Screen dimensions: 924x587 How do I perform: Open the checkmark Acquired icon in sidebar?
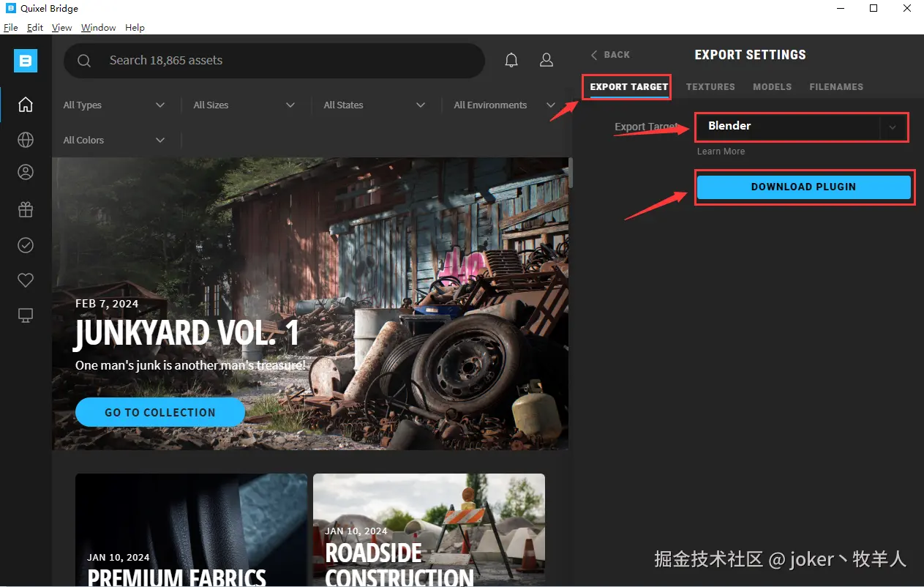click(x=26, y=245)
